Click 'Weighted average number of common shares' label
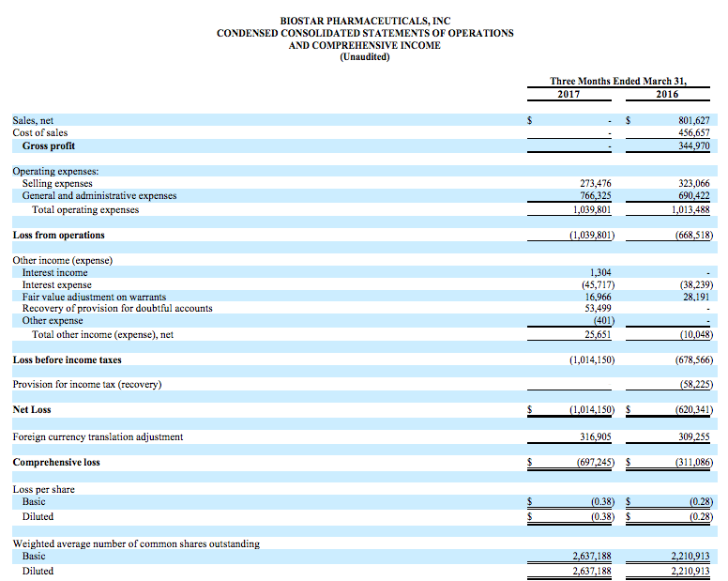Screen dimensions: 728x581 [x=136, y=543]
